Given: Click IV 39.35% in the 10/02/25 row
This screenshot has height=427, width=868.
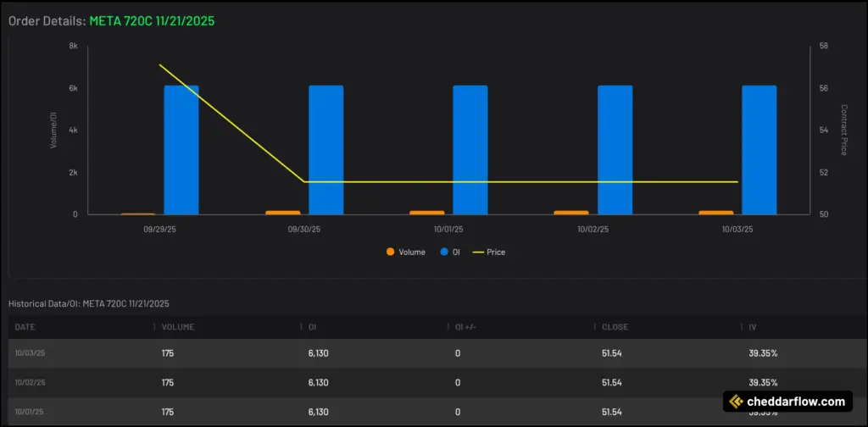Looking at the screenshot, I should [763, 382].
